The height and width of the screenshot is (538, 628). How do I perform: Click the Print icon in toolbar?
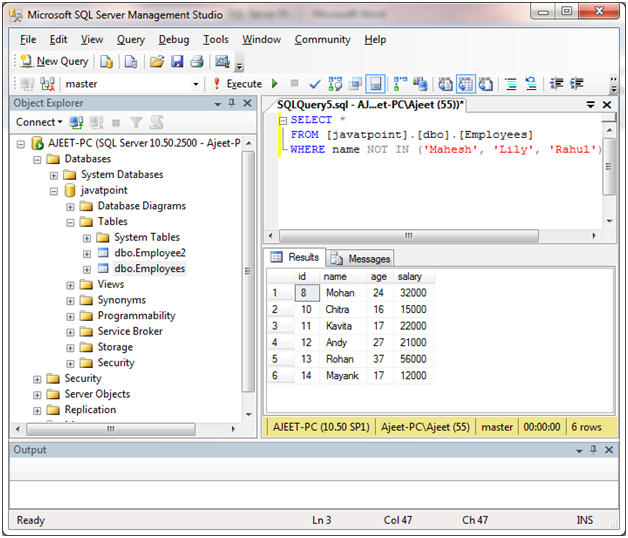click(x=197, y=62)
